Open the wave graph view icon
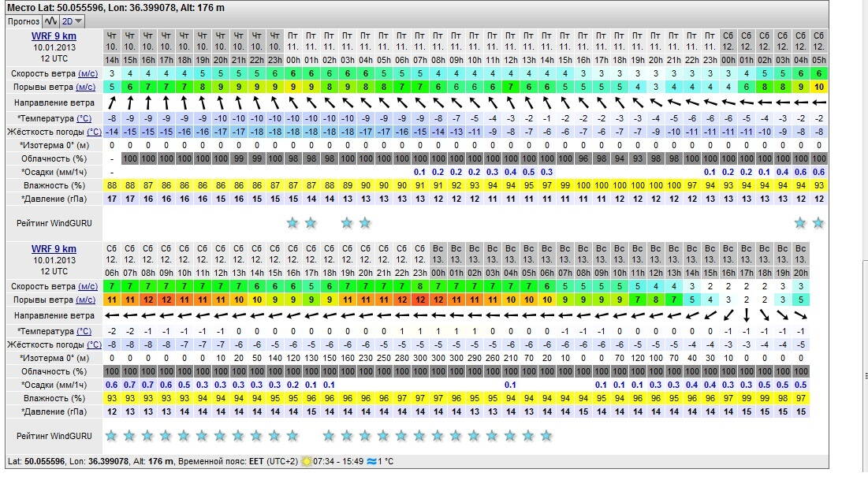 click(50, 20)
